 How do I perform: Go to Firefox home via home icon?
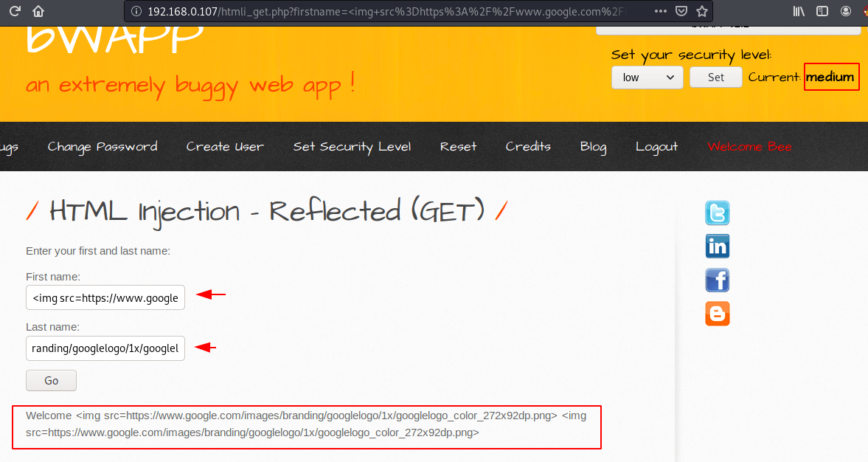pos(37,11)
